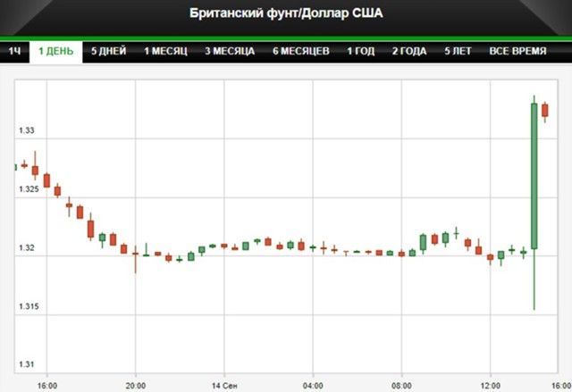Viewport: 572px width, 392px height.
Task: Select the 1 ДЕНЬ timeframe tab
Action: click(x=55, y=52)
